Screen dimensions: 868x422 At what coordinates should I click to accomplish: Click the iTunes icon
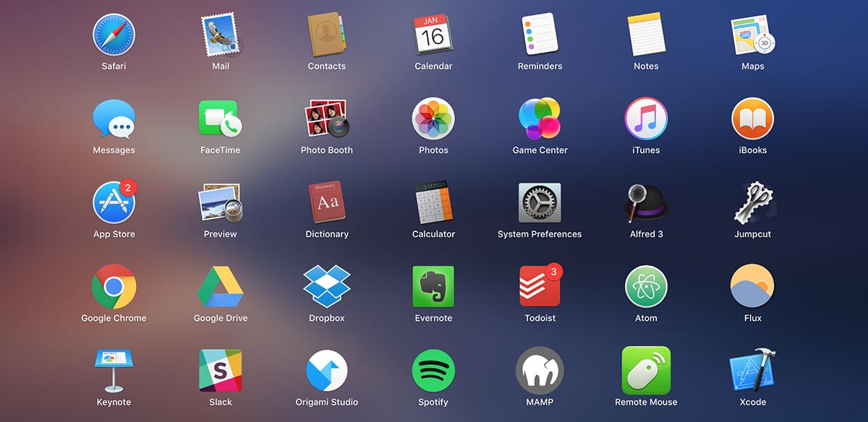click(x=646, y=119)
